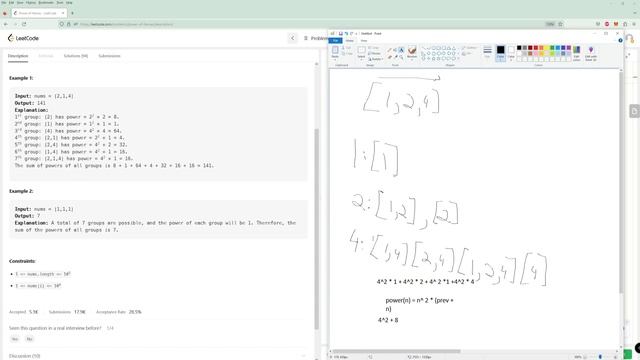This screenshot has width=640, height=360.
Task: Click the browser reload icon
Action: click(x=24, y=24)
